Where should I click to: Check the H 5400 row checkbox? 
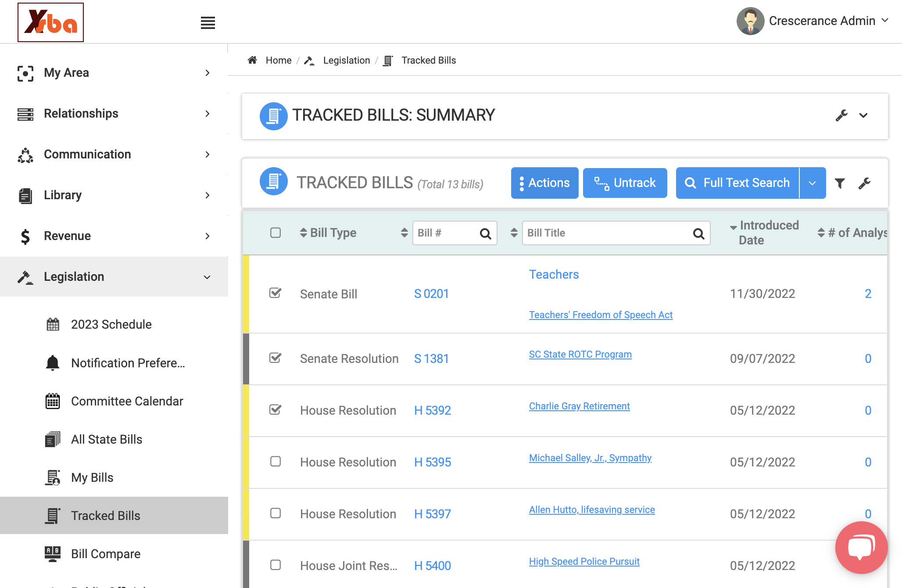coord(276,565)
